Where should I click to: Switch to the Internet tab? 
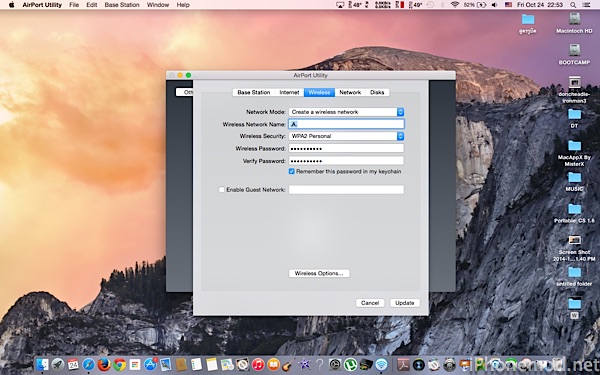point(289,92)
